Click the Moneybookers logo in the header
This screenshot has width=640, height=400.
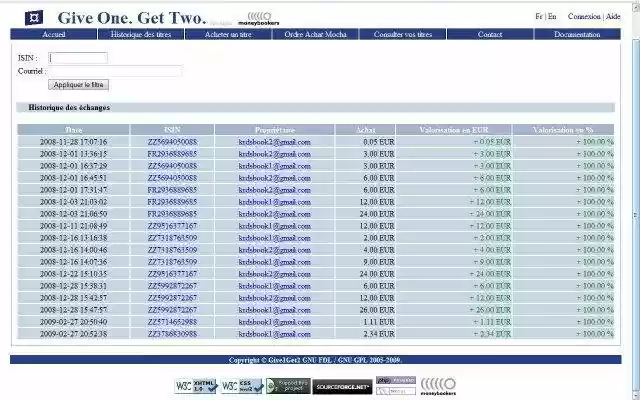click(x=259, y=17)
